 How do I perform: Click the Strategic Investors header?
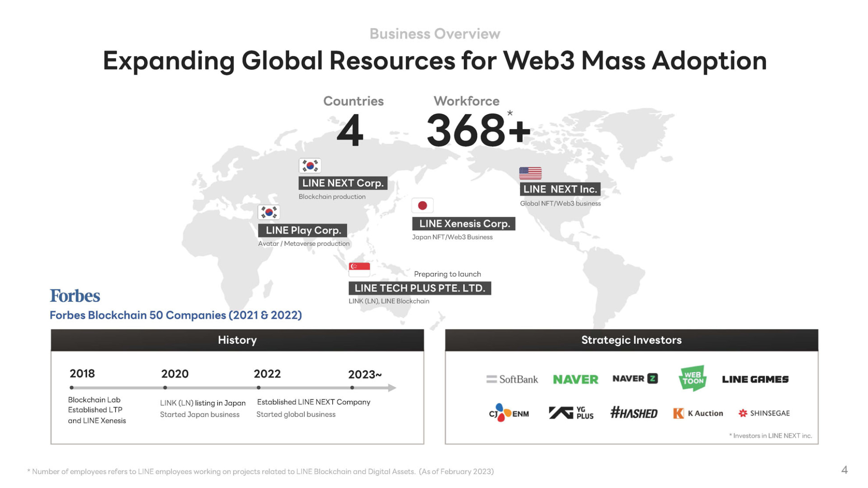[x=631, y=340]
